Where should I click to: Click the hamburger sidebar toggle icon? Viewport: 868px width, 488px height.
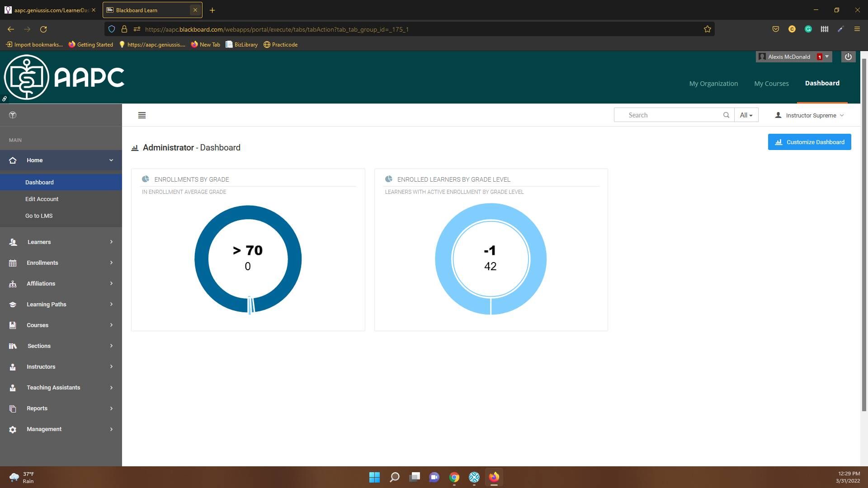142,115
